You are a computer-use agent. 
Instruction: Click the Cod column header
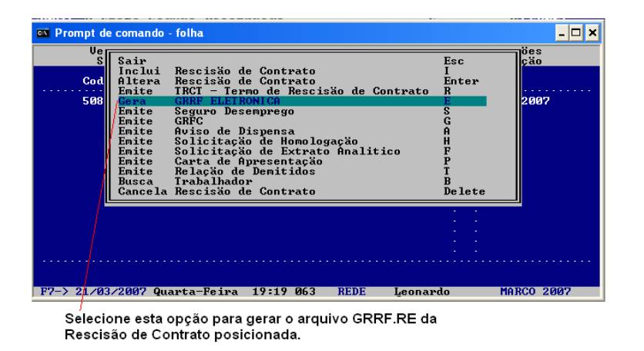(x=93, y=81)
